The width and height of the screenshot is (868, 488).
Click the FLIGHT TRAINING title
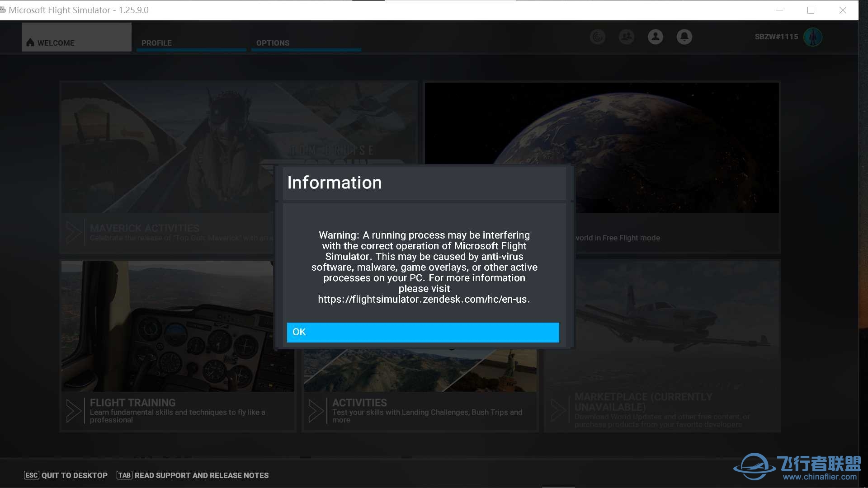[132, 403]
